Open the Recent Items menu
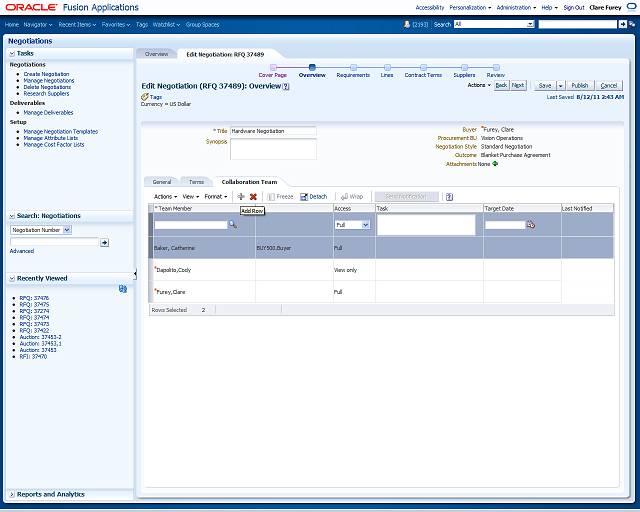Image resolution: width=640 pixels, height=512 pixels. [77, 24]
